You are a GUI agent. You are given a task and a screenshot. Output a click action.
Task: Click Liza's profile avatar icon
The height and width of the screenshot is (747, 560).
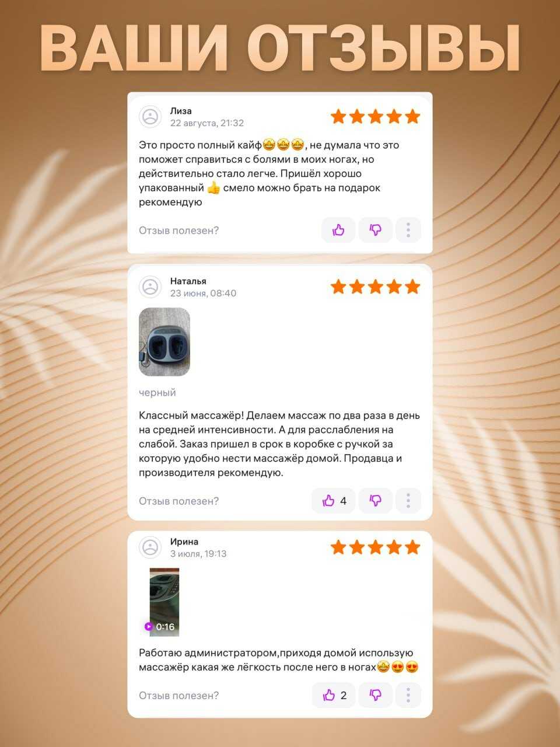pyautogui.click(x=150, y=117)
